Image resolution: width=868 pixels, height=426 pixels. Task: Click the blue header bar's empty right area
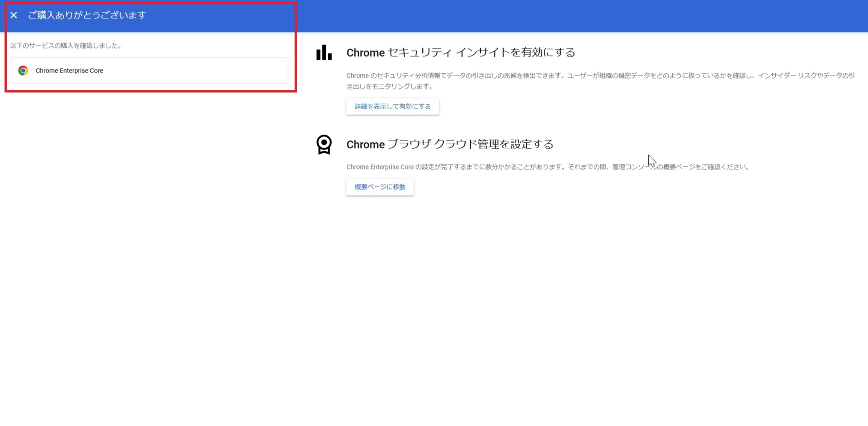tap(633, 15)
